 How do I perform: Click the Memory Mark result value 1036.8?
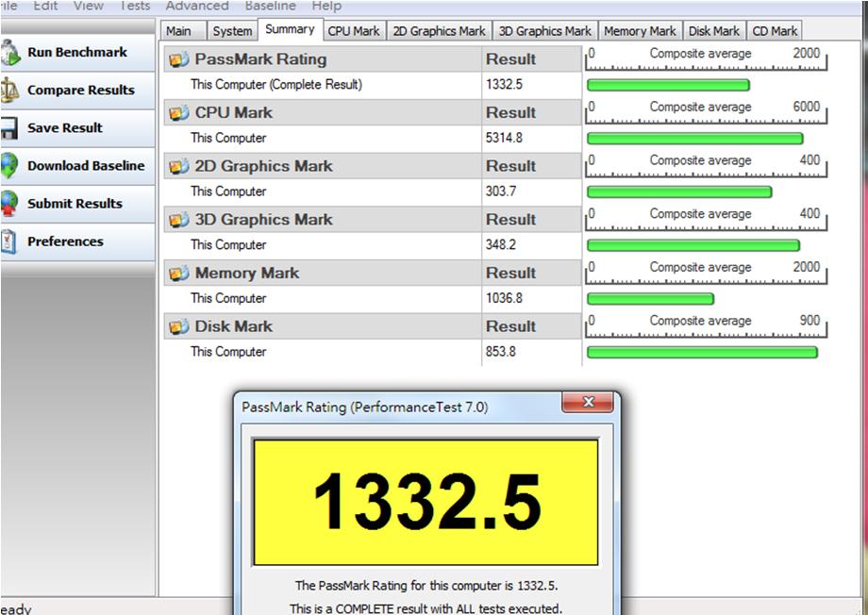click(x=505, y=298)
